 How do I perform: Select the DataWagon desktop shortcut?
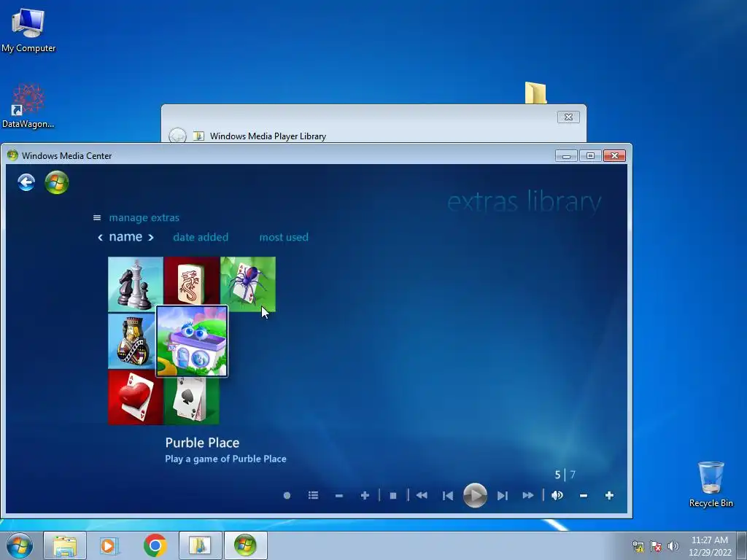pos(28,106)
